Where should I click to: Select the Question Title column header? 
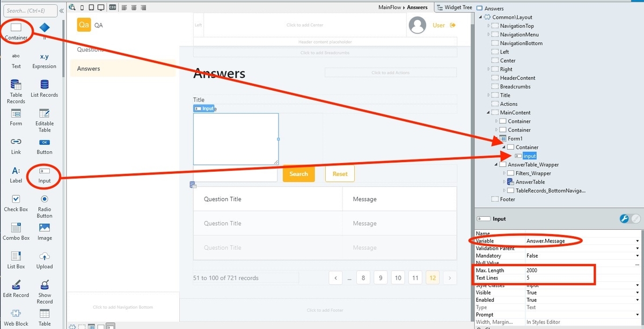pyautogui.click(x=268, y=199)
